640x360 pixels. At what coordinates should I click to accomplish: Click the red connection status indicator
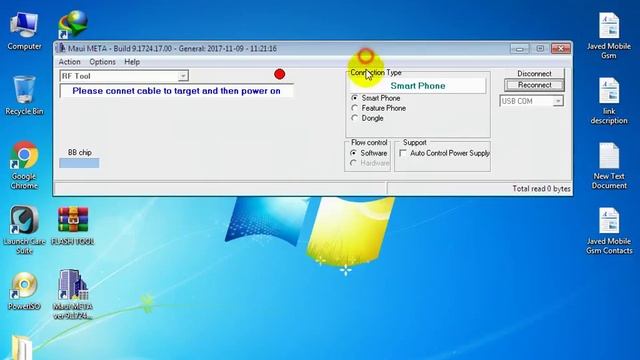(280, 74)
